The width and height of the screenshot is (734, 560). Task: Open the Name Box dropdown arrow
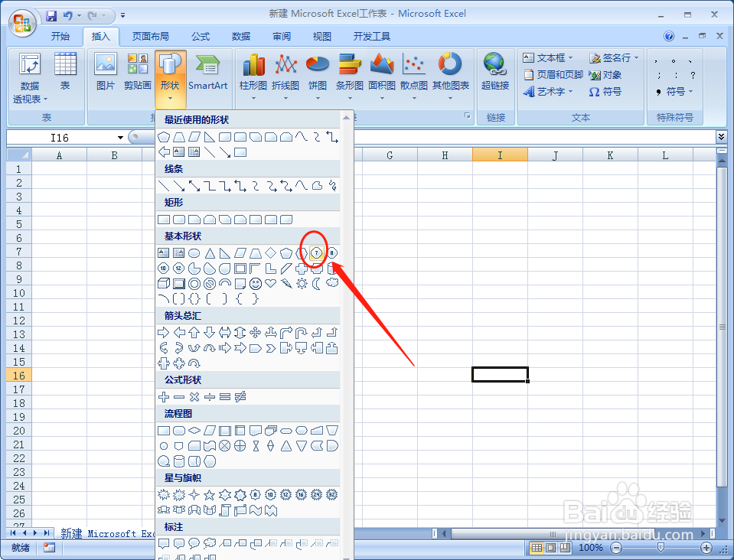point(120,138)
